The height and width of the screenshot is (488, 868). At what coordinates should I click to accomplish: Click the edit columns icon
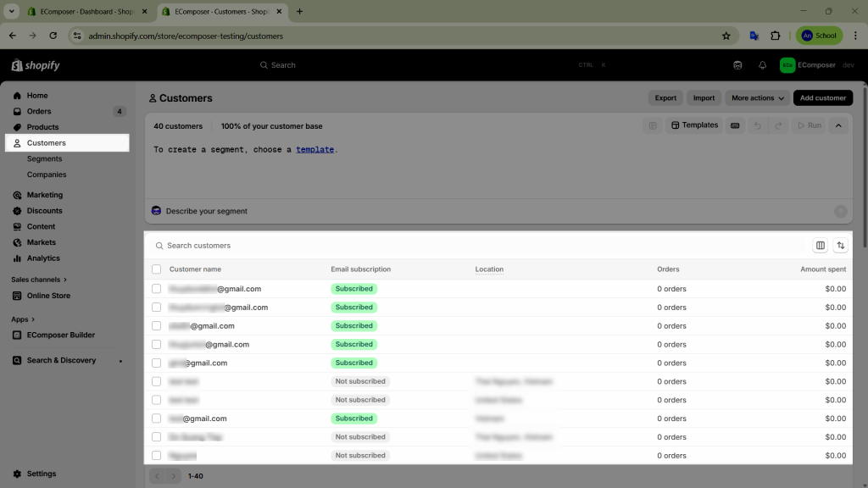click(x=820, y=246)
